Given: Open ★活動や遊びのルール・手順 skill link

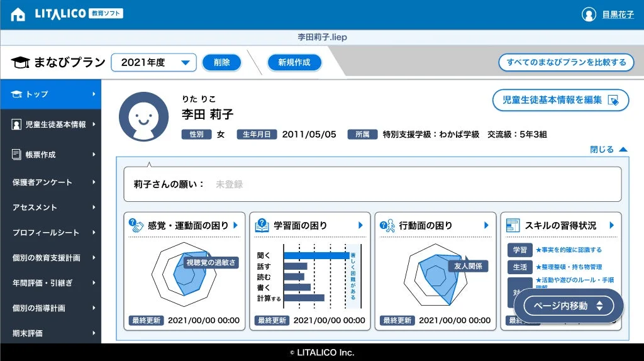Looking at the screenshot, I should coord(575,280).
